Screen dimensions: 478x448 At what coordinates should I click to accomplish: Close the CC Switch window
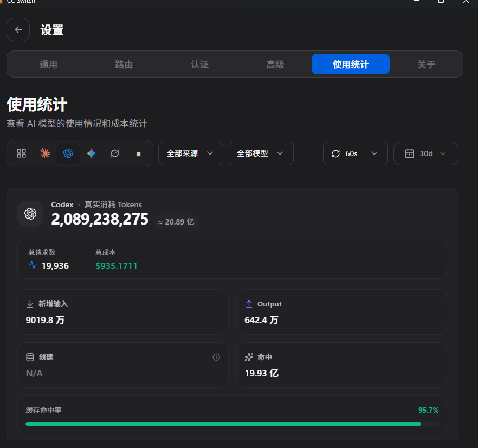pos(466,2)
